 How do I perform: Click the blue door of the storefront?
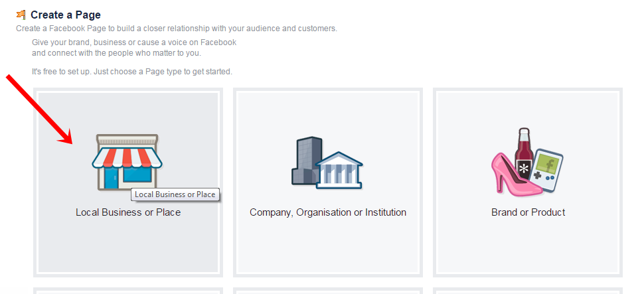point(110,179)
